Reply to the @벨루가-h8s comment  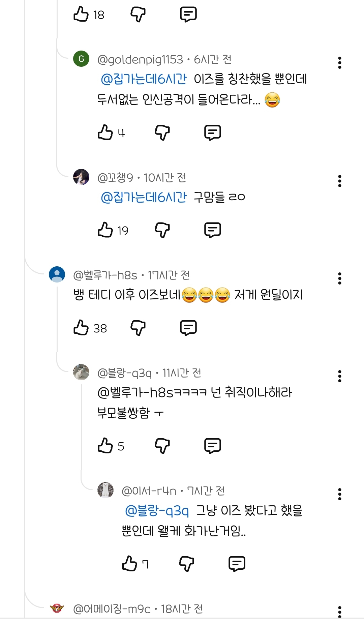[188, 328]
